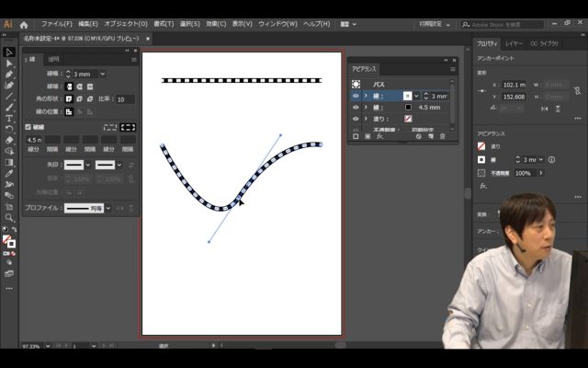Select the Eyedropper tool
This screenshot has height=368, width=588.
(x=9, y=173)
